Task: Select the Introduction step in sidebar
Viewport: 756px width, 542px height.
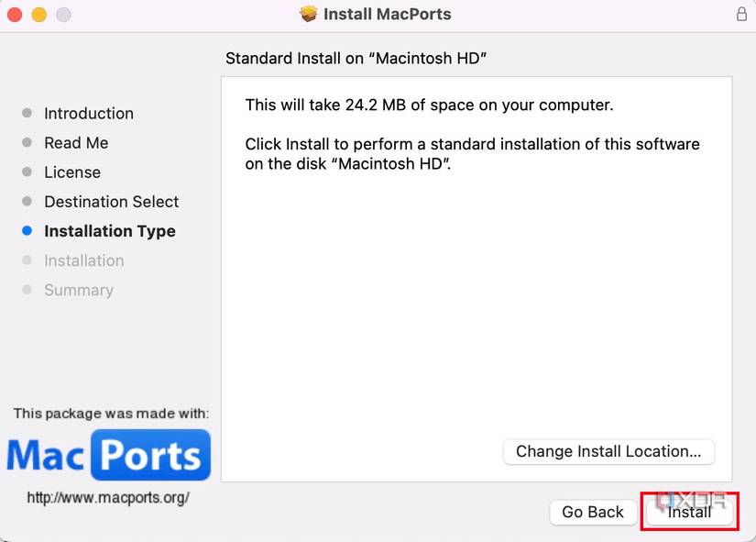Action: (x=88, y=114)
